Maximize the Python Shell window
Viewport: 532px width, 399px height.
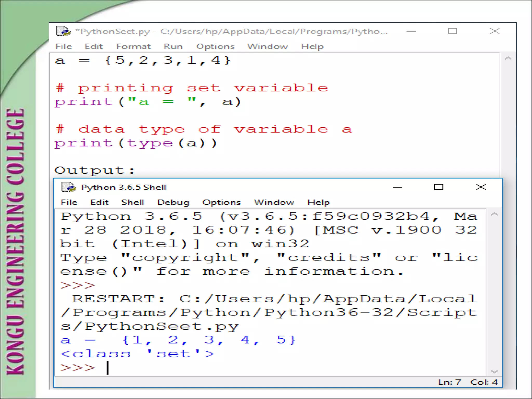[x=438, y=187]
